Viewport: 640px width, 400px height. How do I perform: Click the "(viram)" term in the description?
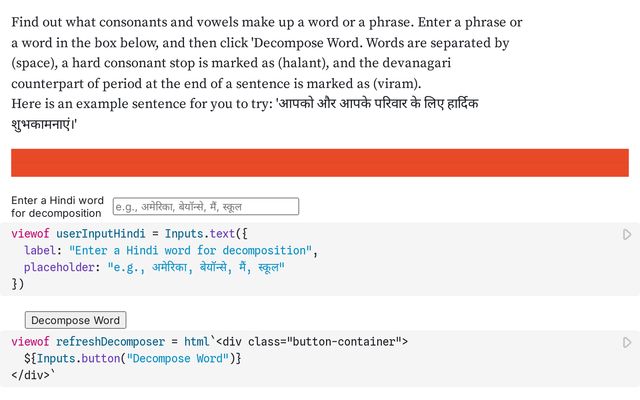(x=396, y=83)
